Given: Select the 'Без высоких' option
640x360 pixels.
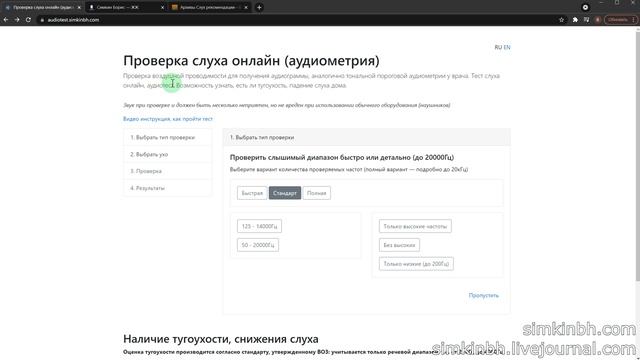Looking at the screenshot, I should (399, 245).
